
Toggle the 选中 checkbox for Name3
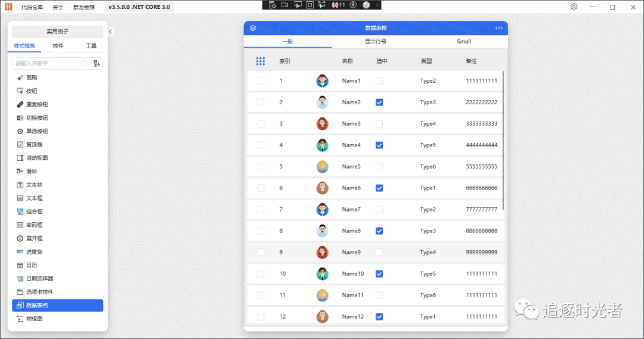click(379, 123)
